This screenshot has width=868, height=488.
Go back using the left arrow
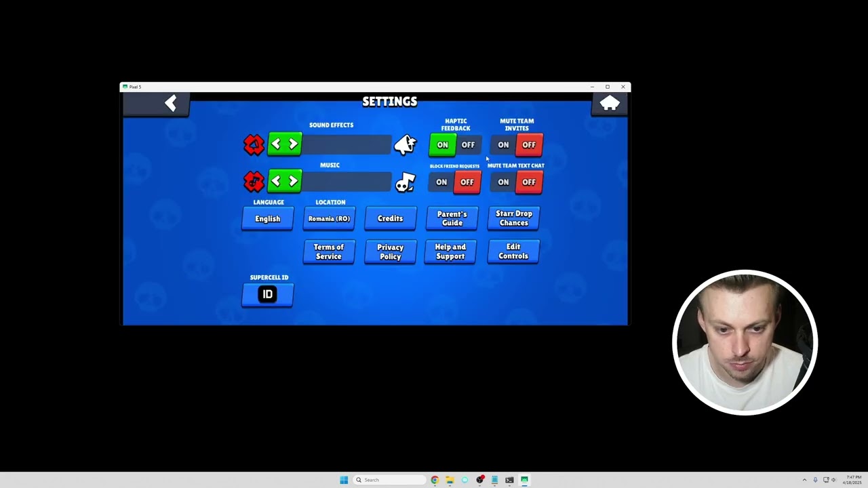tap(170, 103)
